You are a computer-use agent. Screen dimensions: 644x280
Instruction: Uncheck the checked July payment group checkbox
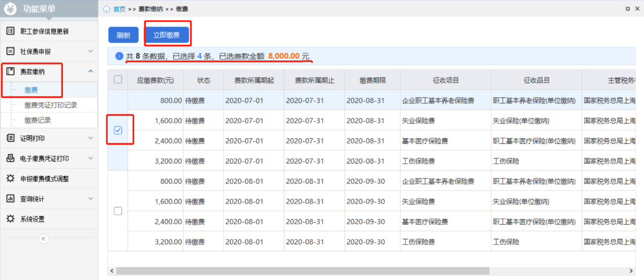118,130
